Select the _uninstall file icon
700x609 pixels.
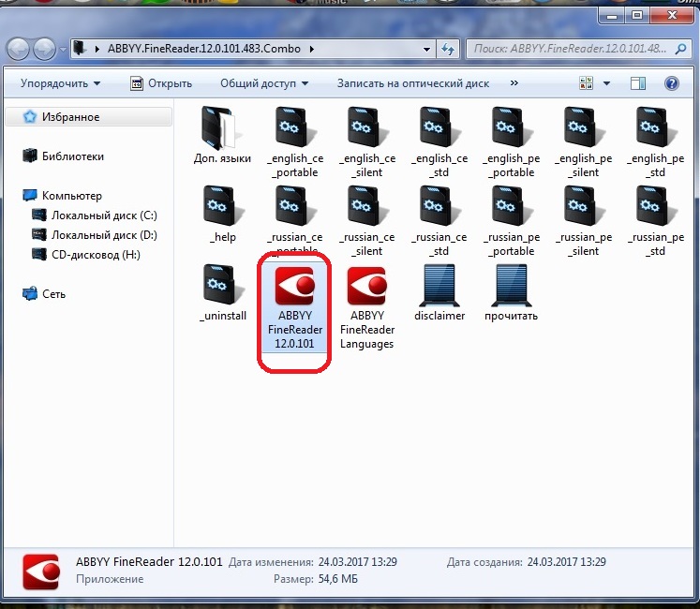pyautogui.click(x=222, y=285)
